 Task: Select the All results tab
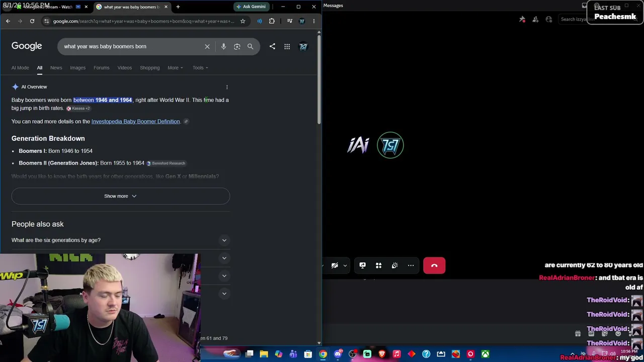(39, 68)
